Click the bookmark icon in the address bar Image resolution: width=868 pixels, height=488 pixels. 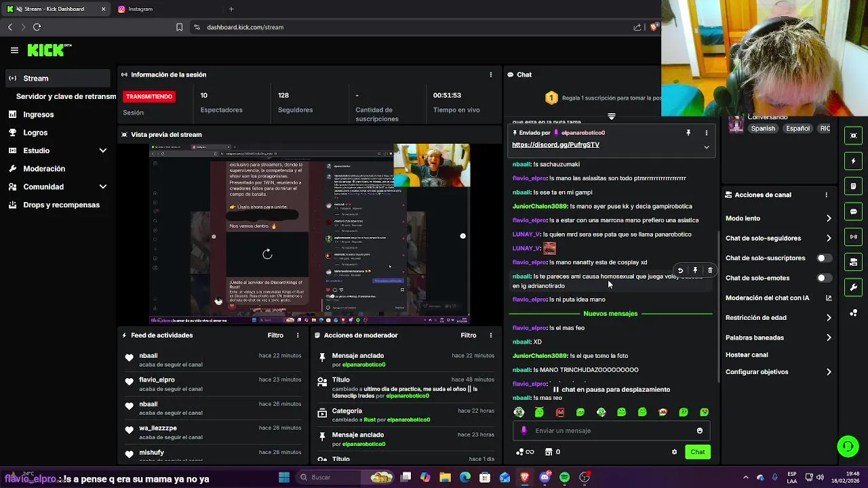click(x=179, y=27)
